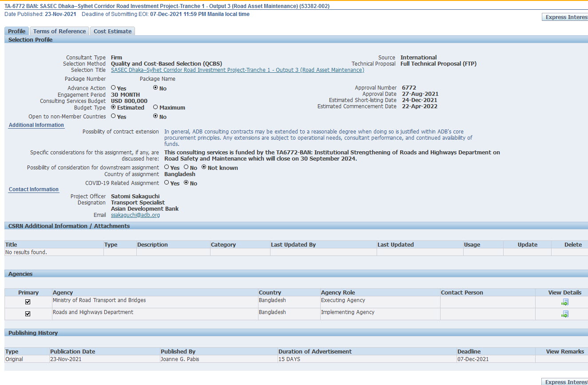Viewport: 588px width, 385px height.
Task: Toggle Primary checkbox for Ministry of Road Transport
Action: pos(28,302)
